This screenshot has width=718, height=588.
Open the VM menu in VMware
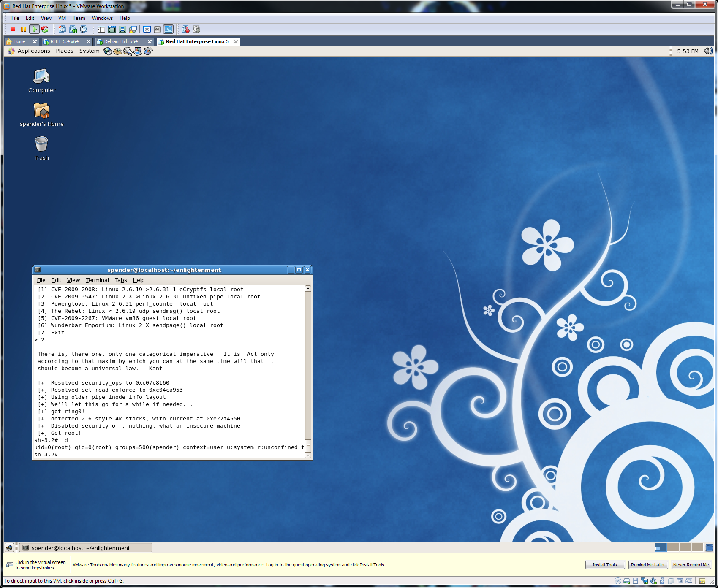[x=62, y=18]
